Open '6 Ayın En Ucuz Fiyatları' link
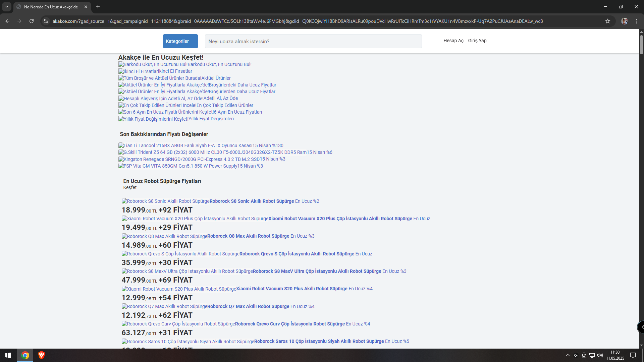Screen dimensions: 644x362 tap(190, 112)
